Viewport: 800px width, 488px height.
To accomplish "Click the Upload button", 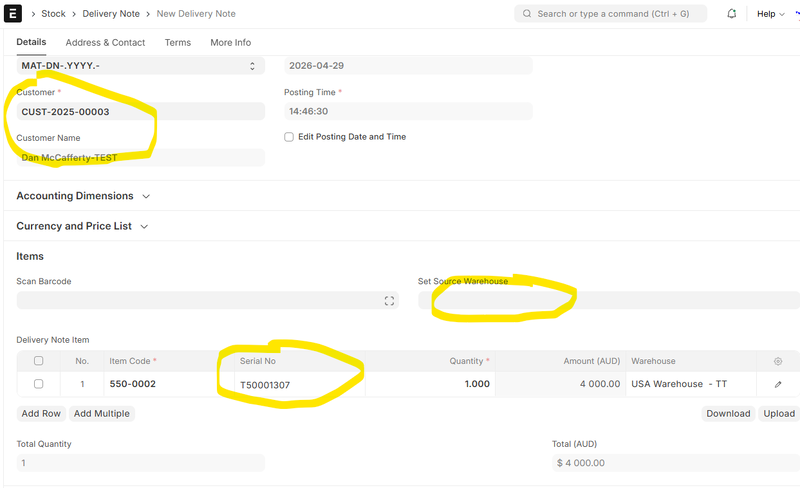I will tap(779, 413).
